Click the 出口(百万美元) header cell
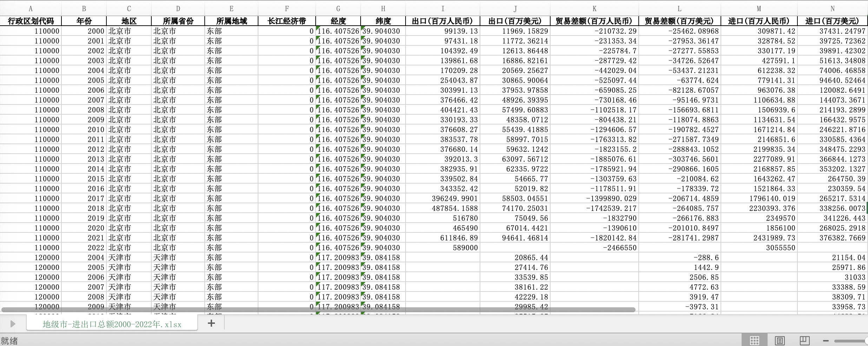The image size is (868, 346). pos(515,21)
